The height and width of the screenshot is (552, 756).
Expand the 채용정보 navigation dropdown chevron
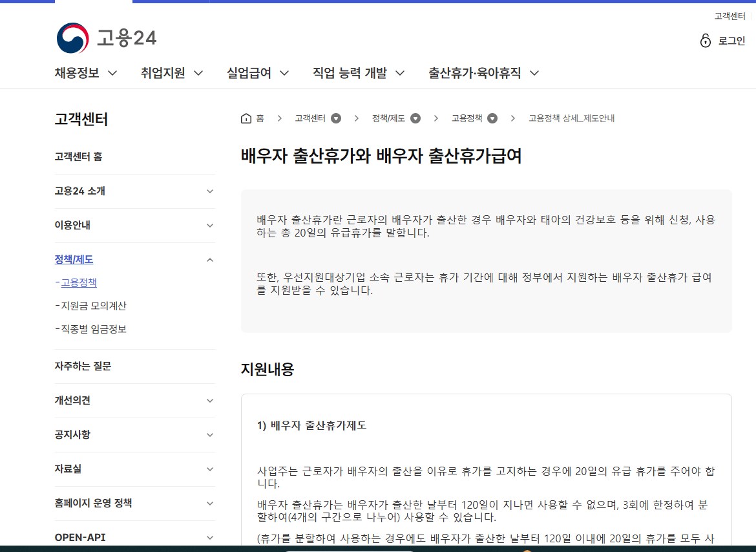pos(112,73)
